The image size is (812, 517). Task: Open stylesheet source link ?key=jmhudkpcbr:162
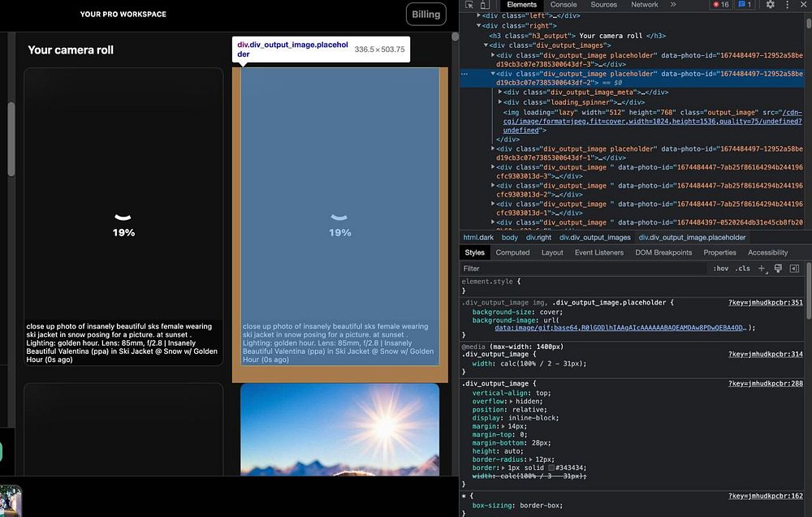[766, 496]
